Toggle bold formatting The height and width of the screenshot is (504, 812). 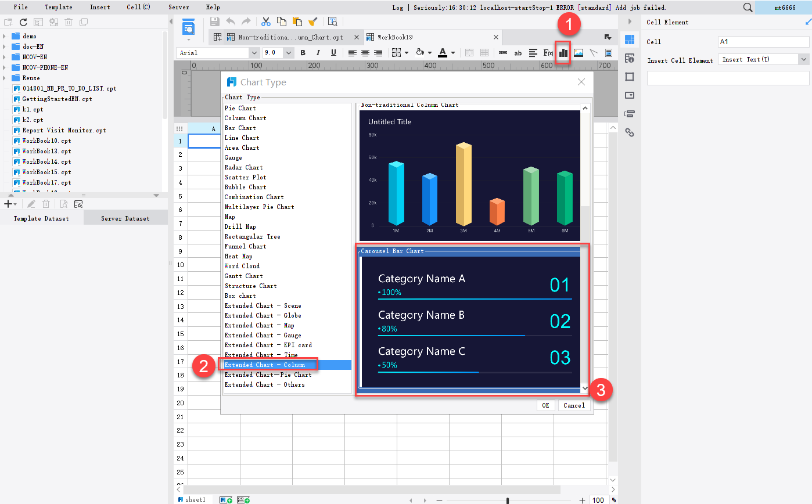tap(303, 53)
